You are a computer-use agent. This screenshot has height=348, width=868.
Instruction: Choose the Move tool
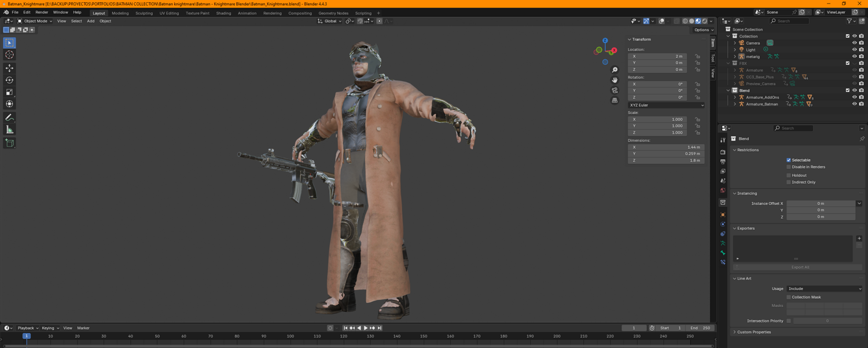tap(9, 68)
